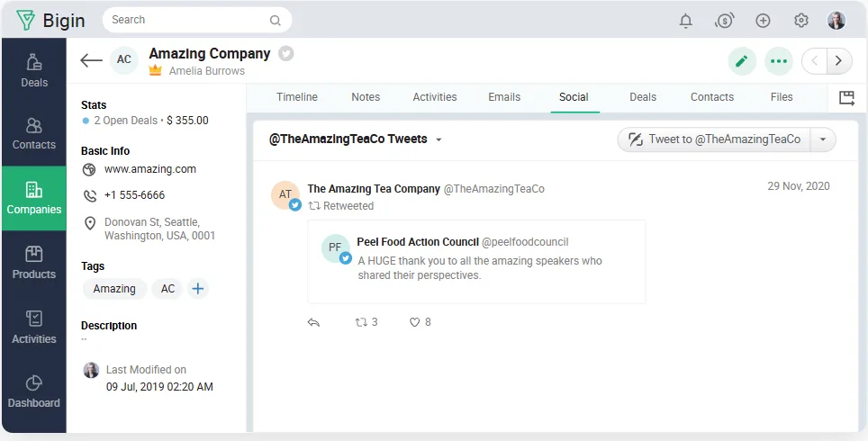The image size is (868, 441).
Task: Open the settings gear
Action: pyautogui.click(x=801, y=21)
